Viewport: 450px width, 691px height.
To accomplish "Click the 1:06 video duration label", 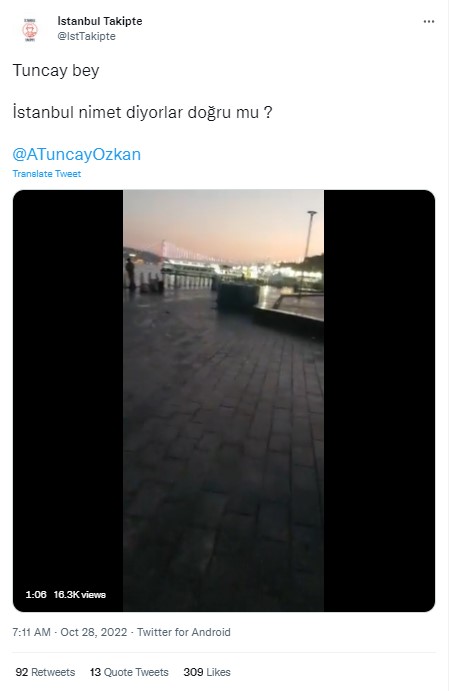I will click(x=36, y=594).
